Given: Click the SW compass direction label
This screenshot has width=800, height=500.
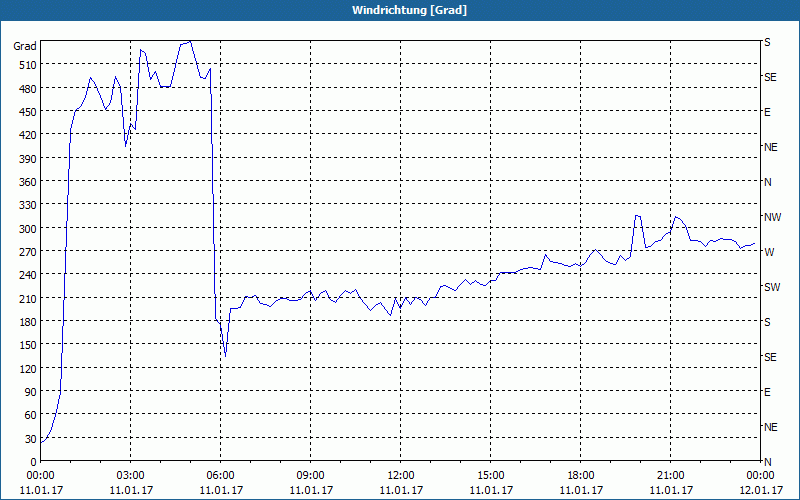Looking at the screenshot, I should click(772, 287).
